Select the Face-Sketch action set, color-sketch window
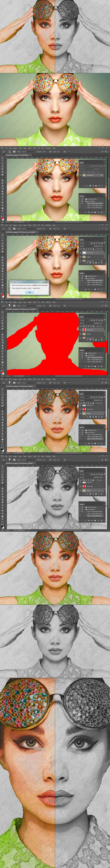 (91, 432)
